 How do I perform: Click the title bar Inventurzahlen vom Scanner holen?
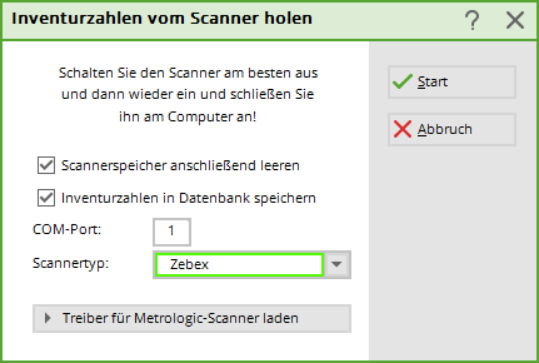click(x=162, y=18)
